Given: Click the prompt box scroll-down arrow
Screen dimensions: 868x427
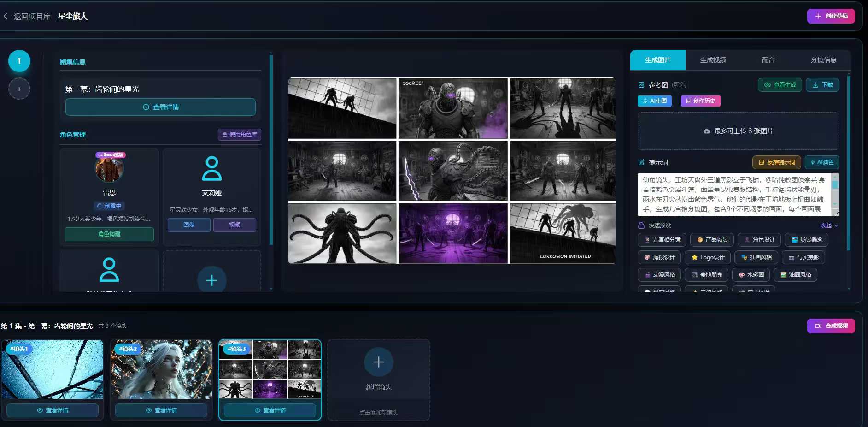Looking at the screenshot, I should 835,204.
